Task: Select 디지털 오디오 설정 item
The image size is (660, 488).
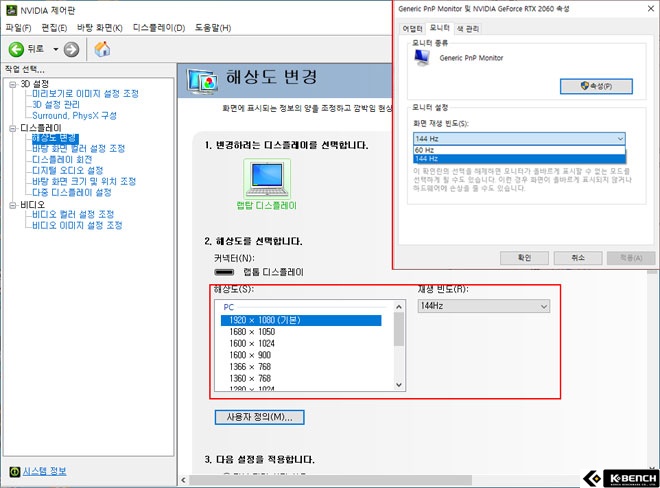Action: tap(68, 171)
